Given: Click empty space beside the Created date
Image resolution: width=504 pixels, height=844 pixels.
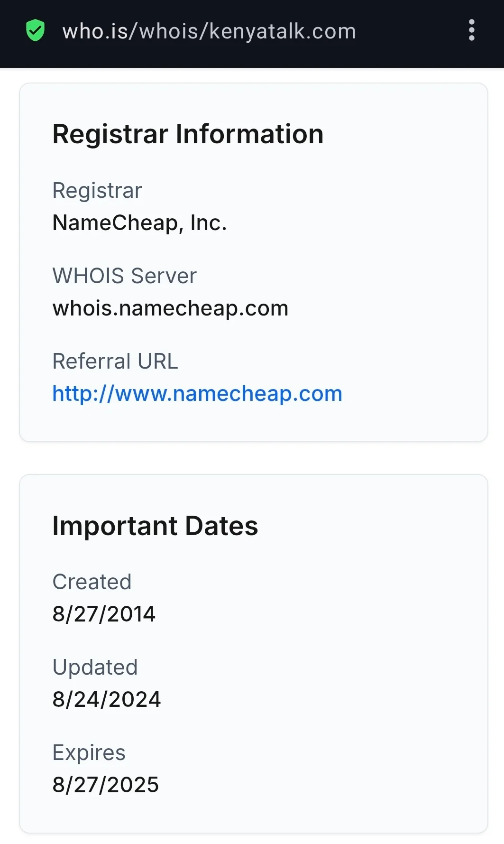Looking at the screenshot, I should 318,614.
